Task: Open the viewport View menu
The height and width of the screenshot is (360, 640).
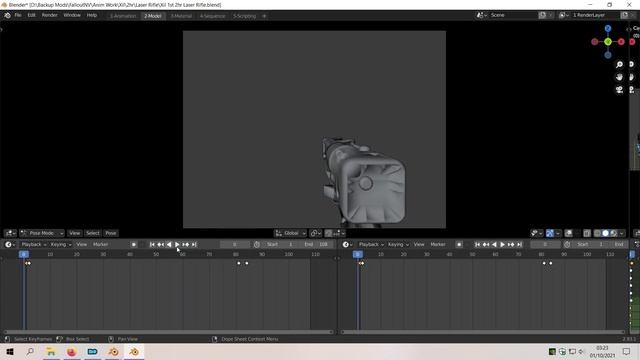Action: [74, 233]
